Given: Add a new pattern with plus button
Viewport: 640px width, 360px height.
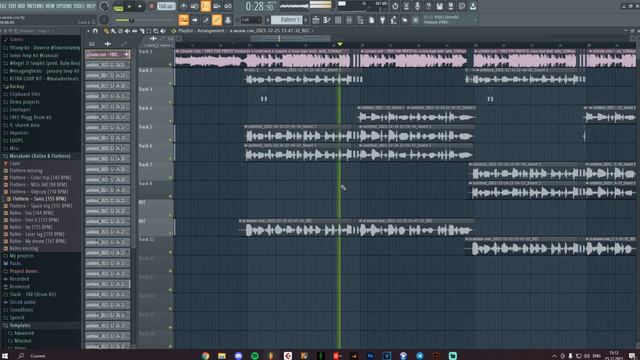Looking at the screenshot, I should [x=306, y=20].
